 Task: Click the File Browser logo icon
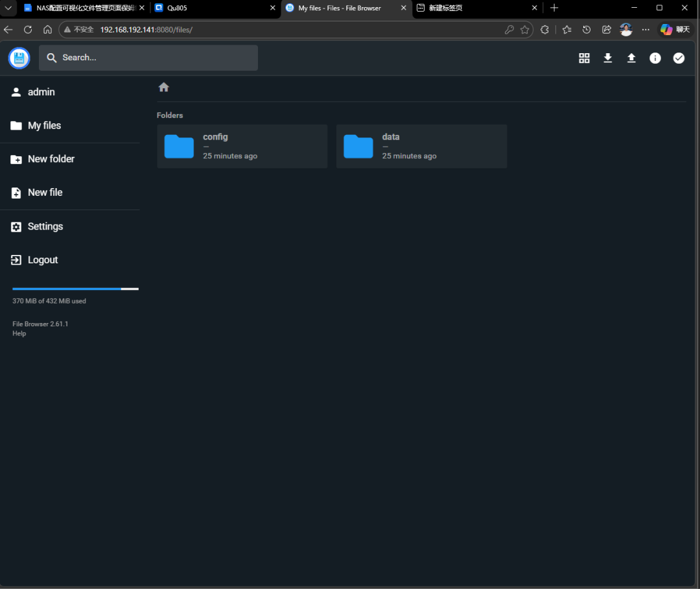[19, 58]
